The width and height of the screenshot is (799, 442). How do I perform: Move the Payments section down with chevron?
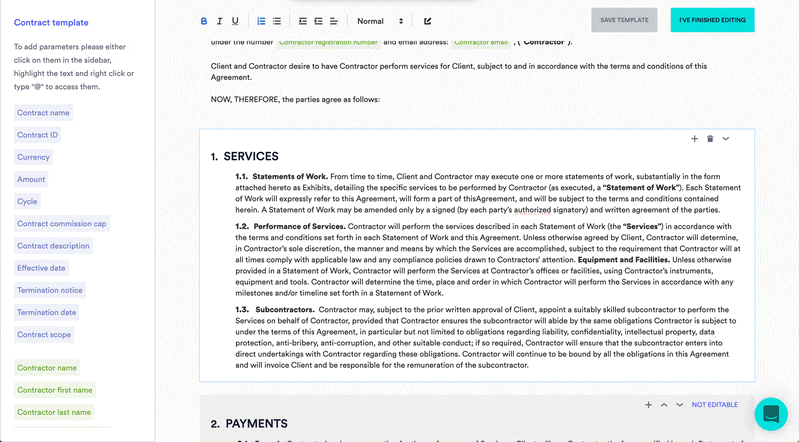click(x=679, y=405)
